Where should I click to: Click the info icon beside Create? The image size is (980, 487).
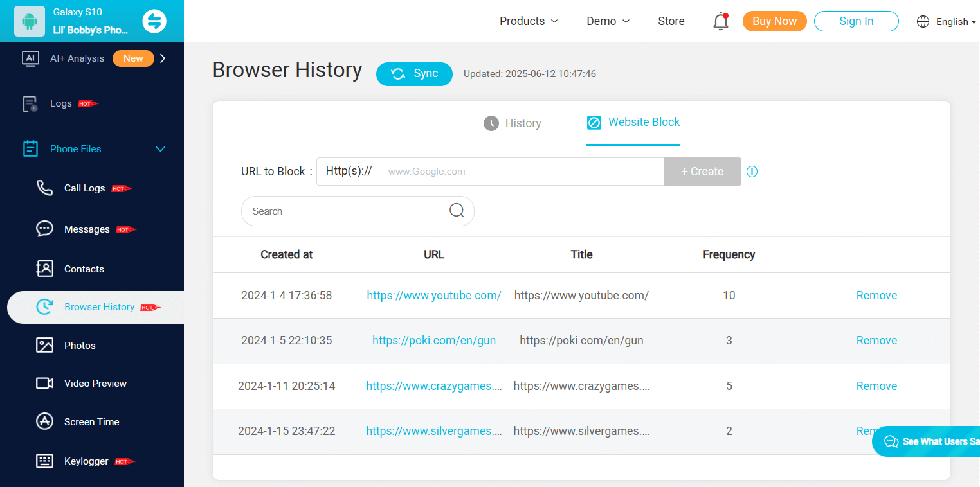click(x=752, y=172)
